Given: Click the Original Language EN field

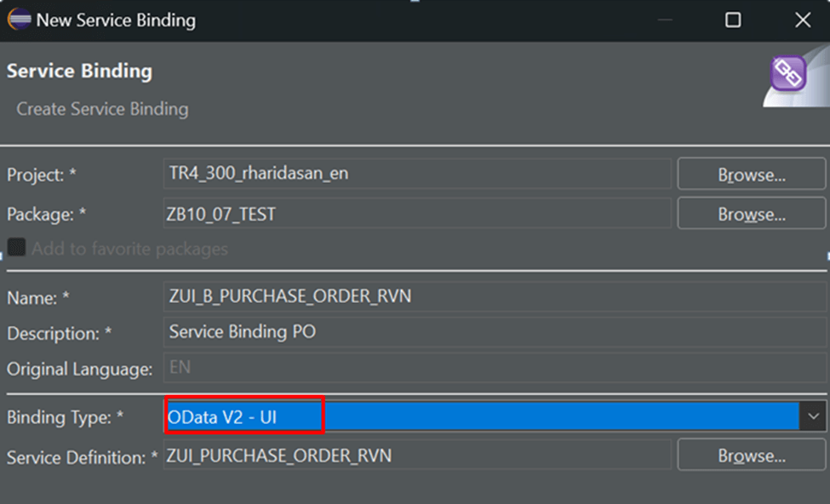Looking at the screenshot, I should click(x=495, y=368).
